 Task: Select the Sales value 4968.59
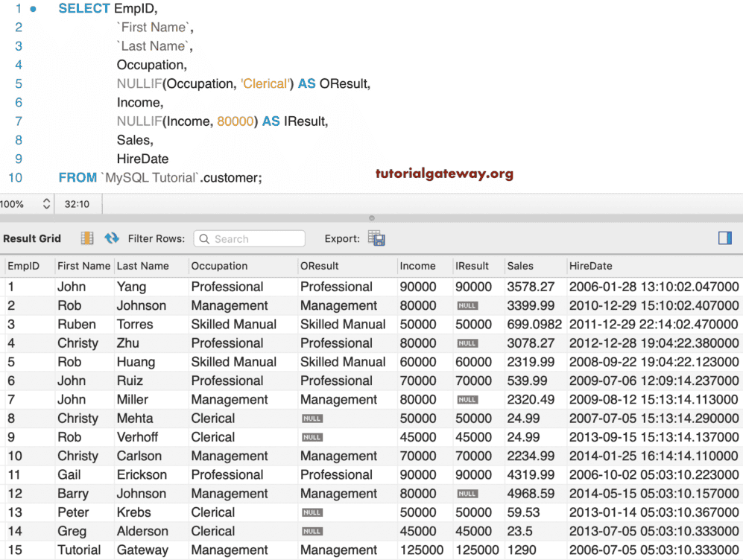coord(531,494)
